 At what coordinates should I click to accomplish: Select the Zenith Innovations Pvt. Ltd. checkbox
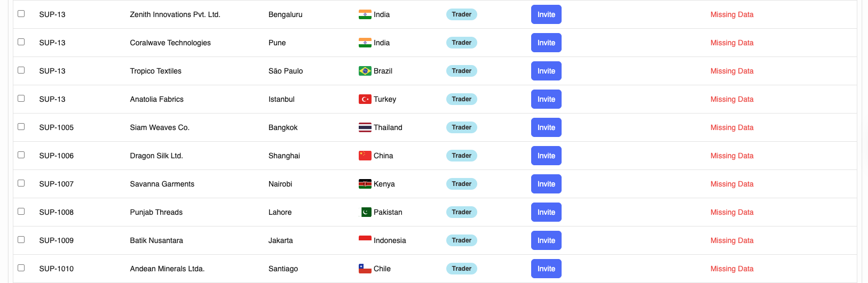pos(21,13)
